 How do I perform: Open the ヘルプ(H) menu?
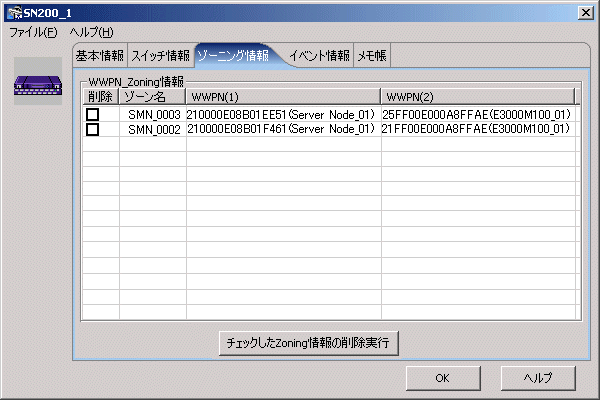[91, 33]
